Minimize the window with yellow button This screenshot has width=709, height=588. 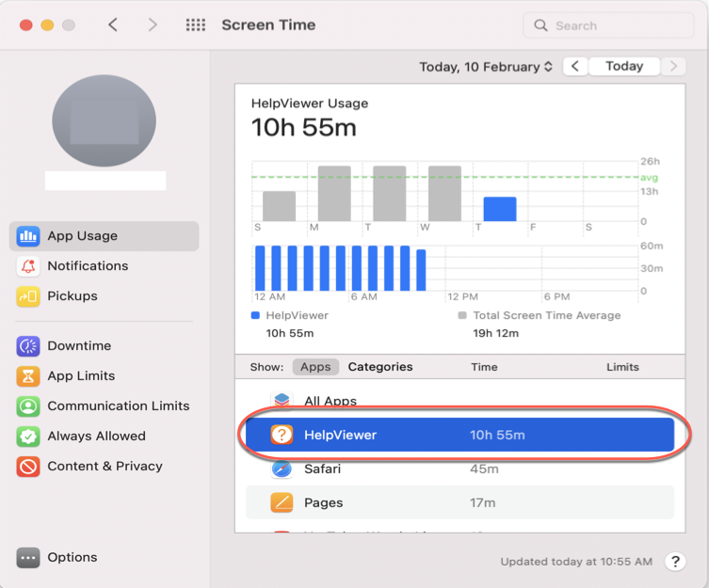pyautogui.click(x=47, y=24)
